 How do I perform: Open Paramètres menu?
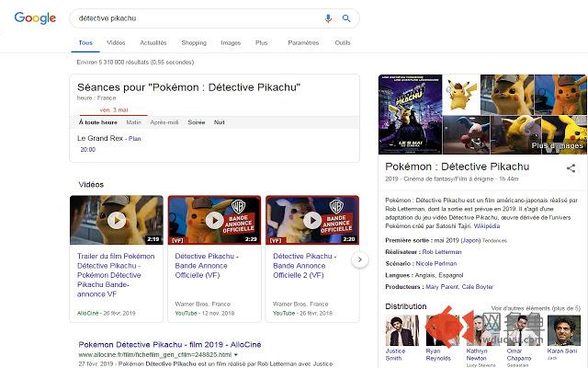[303, 43]
